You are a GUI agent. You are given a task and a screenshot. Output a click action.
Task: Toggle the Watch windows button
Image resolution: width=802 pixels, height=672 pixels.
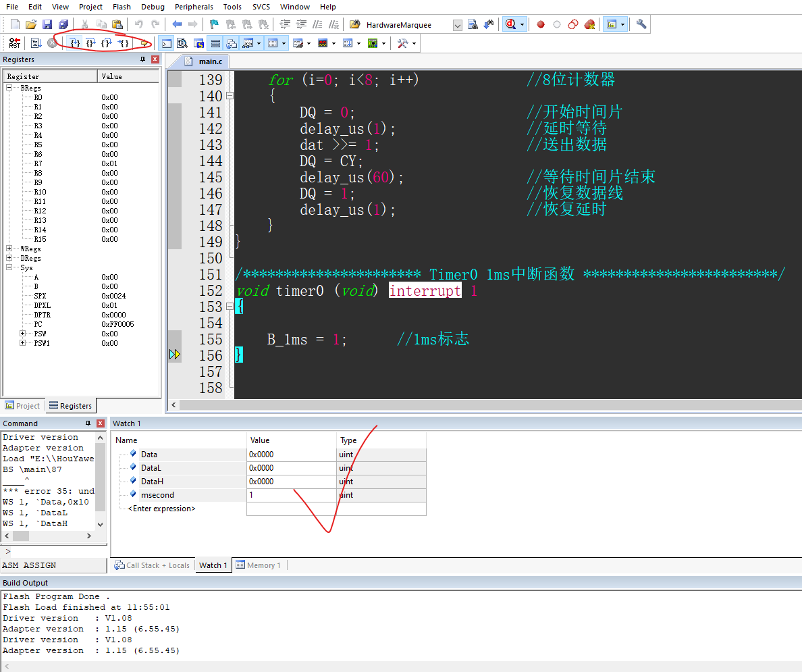[248, 43]
